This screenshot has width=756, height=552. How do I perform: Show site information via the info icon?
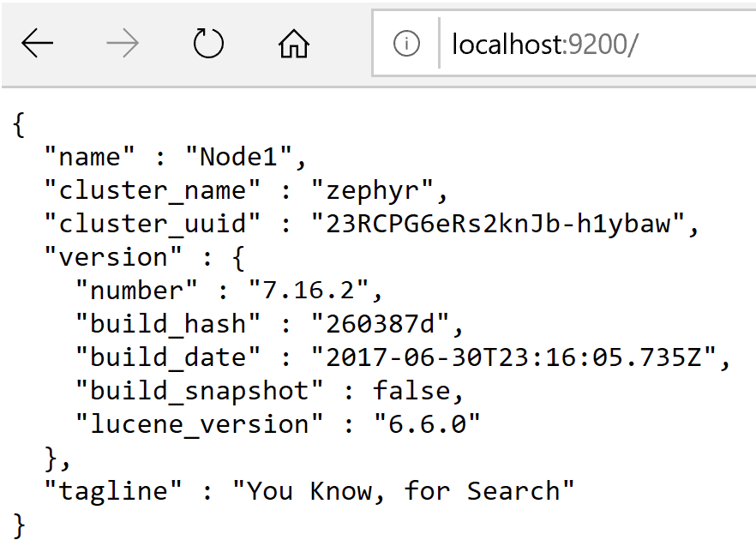pyautogui.click(x=406, y=44)
